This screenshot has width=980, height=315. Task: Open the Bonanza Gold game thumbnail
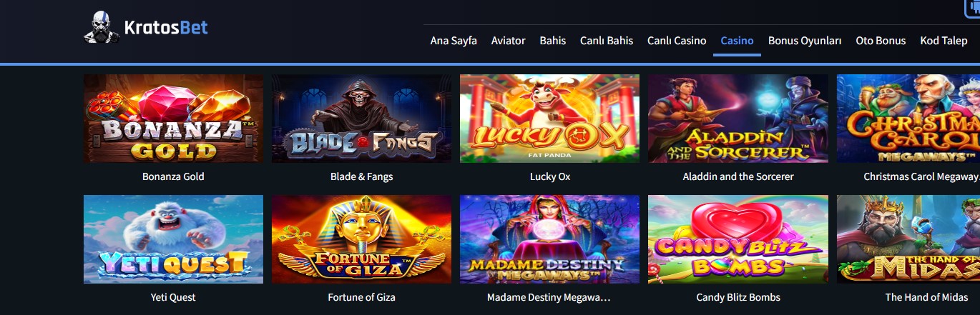[173, 119]
